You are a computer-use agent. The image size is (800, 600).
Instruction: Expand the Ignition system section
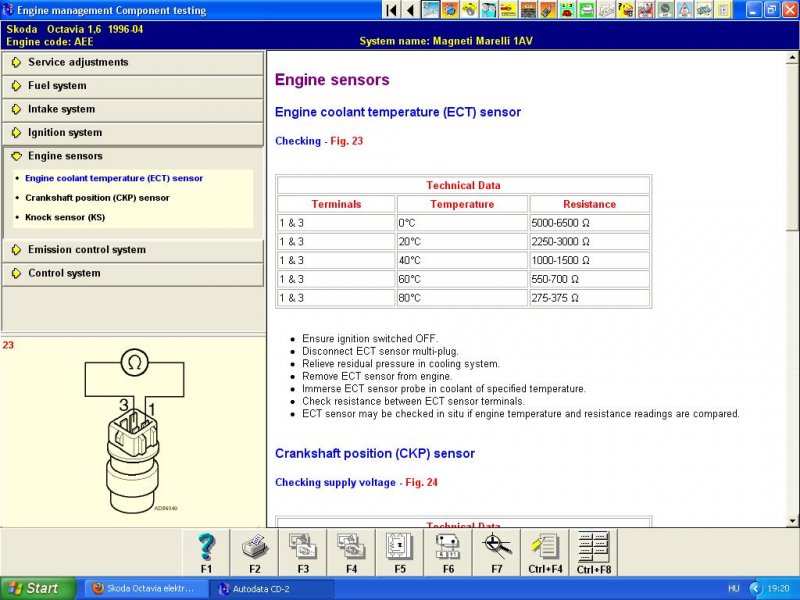click(133, 133)
